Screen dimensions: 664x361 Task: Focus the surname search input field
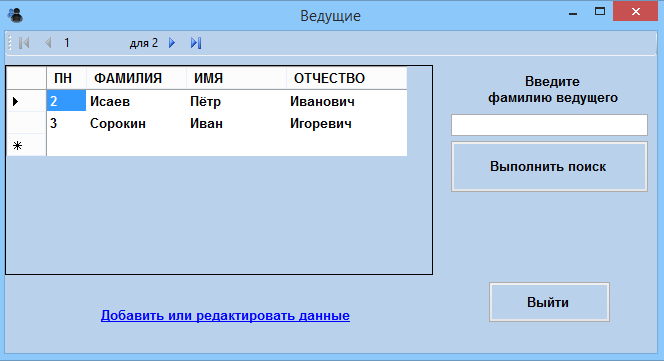click(549, 125)
